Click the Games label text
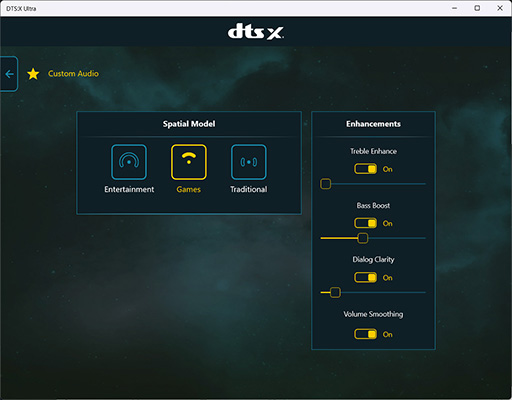 point(189,189)
